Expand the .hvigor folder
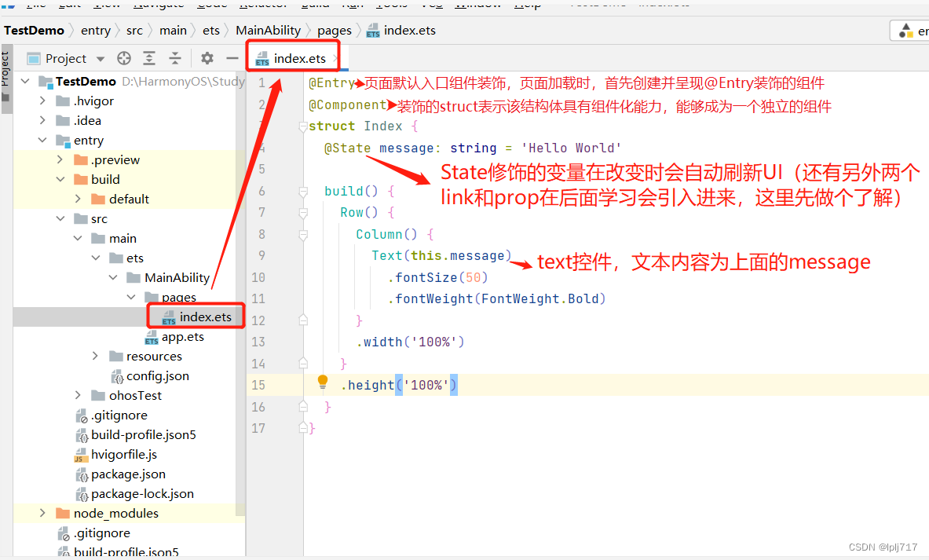The image size is (929, 560). point(42,101)
